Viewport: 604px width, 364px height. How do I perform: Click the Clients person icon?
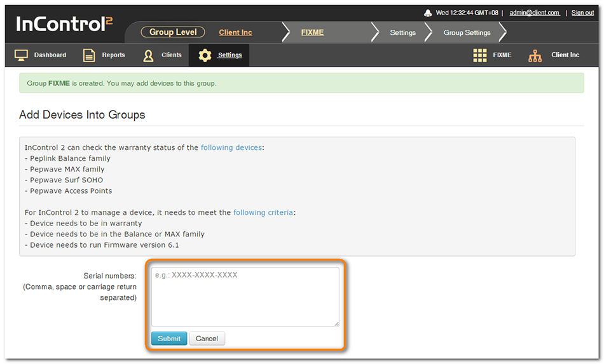point(148,55)
